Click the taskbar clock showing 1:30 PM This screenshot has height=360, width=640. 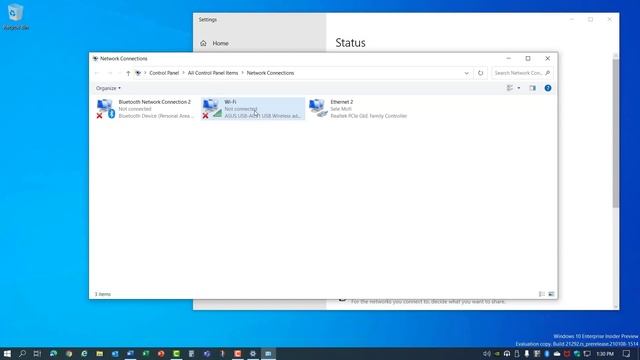click(x=605, y=353)
